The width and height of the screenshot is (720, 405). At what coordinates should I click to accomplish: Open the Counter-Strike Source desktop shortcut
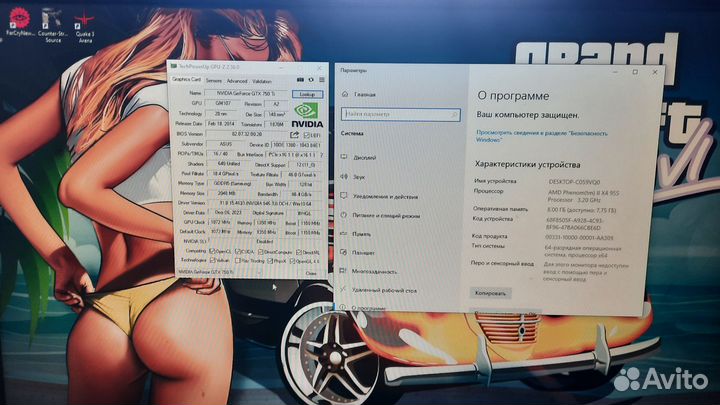pos(52,26)
